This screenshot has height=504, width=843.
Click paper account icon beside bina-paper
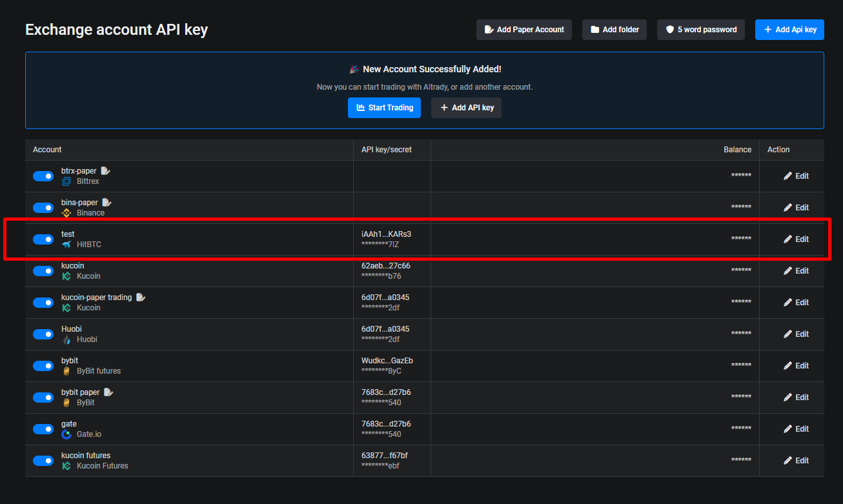click(x=107, y=203)
